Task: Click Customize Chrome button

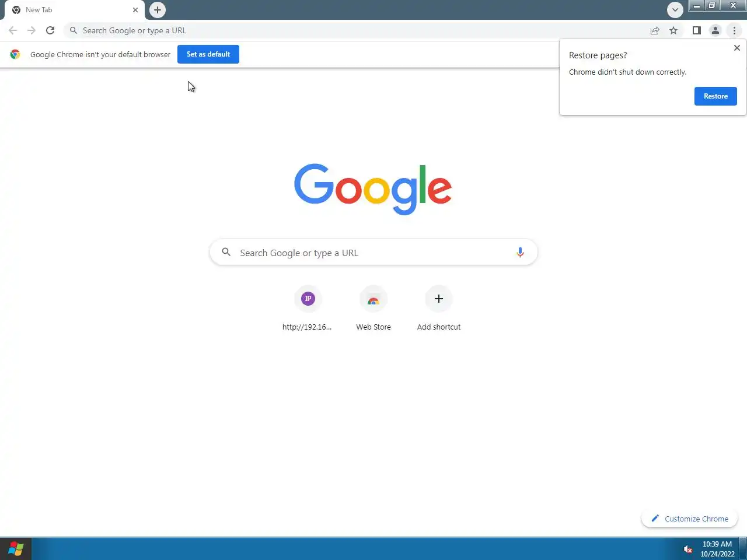Action: coord(689,519)
